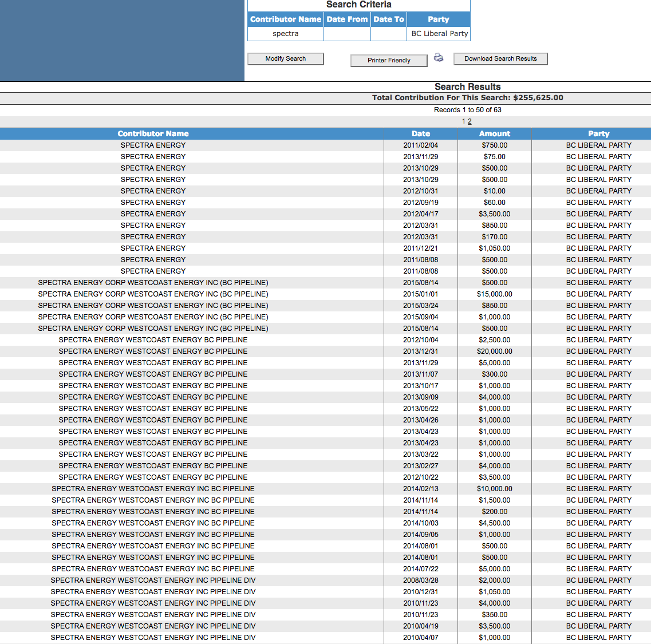Select the $4,500.00 amount cell

point(495,523)
